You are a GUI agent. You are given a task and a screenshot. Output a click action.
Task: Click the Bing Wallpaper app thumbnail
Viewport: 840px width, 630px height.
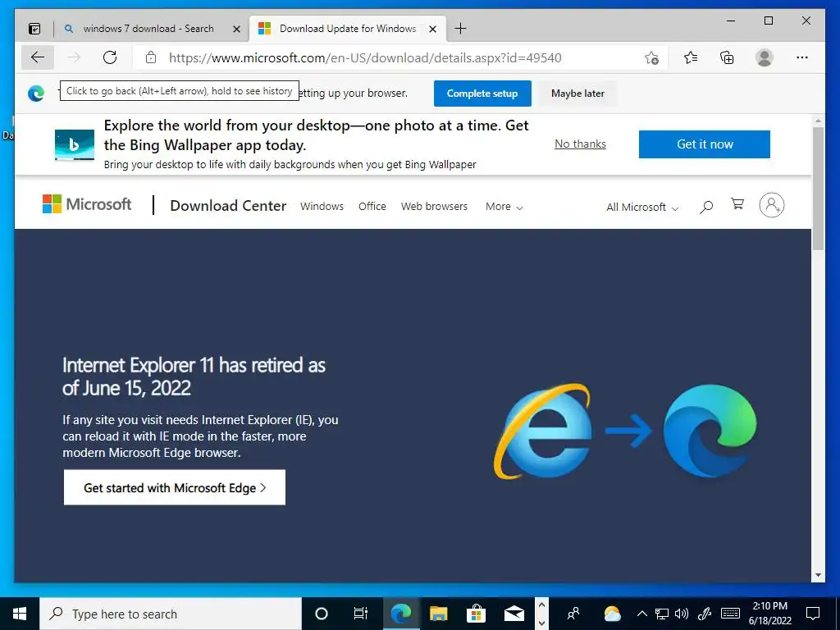(x=75, y=144)
